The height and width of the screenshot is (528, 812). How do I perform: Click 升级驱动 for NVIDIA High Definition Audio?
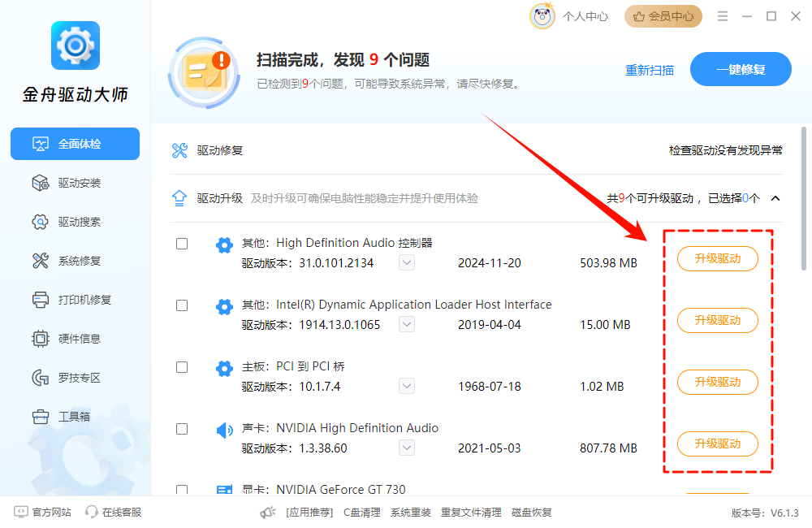(x=718, y=444)
